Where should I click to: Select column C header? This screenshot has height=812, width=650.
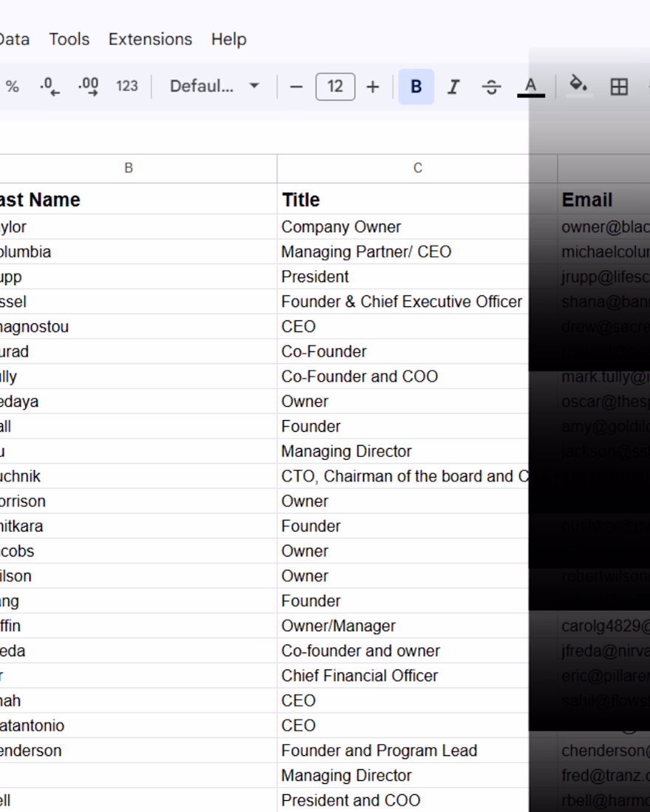point(417,168)
